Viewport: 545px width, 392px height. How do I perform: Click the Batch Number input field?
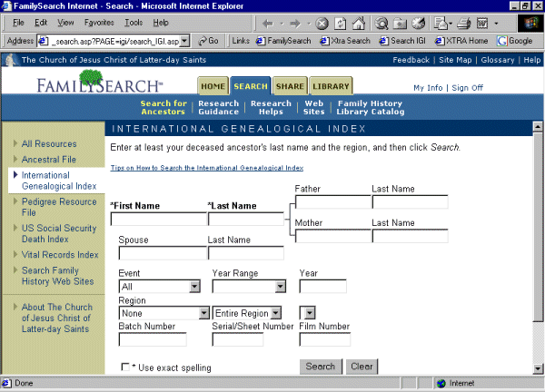pyautogui.click(x=153, y=339)
